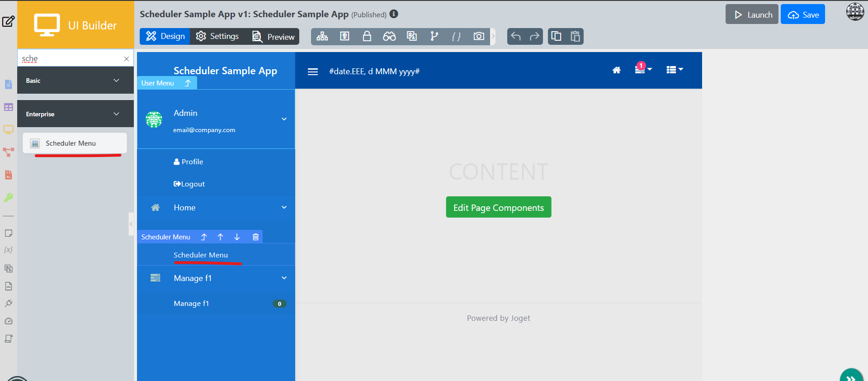Switch to the Preview tab
Image resolution: width=868 pixels, height=381 pixels.
click(x=273, y=36)
